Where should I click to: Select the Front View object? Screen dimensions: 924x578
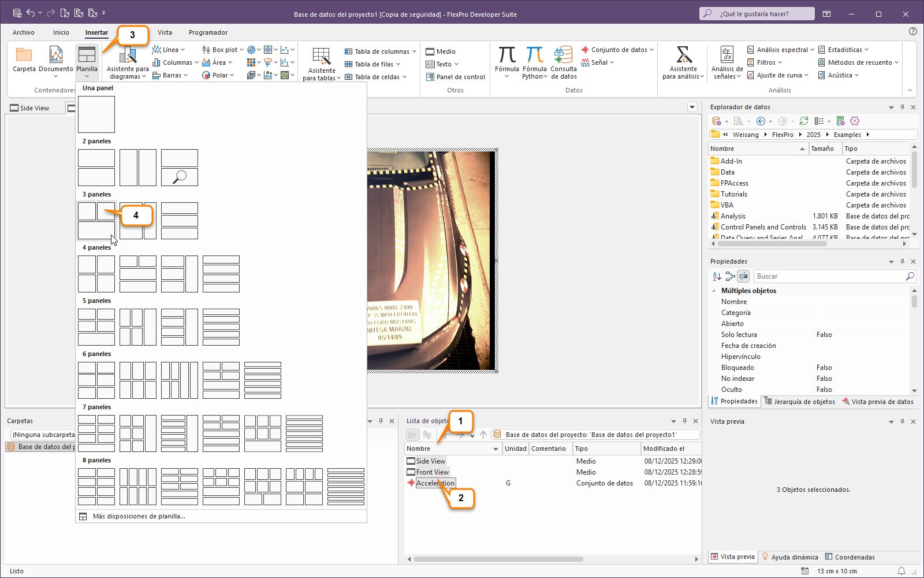(432, 472)
